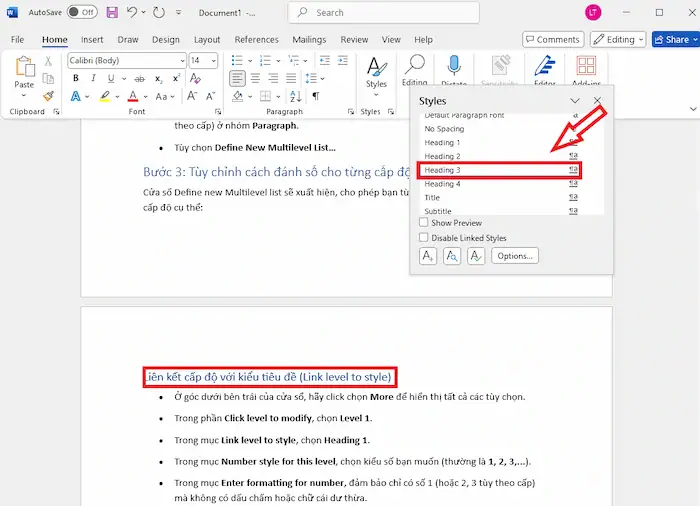The height and width of the screenshot is (506, 700).
Task: Open the Style Inspector icon
Action: (x=452, y=256)
